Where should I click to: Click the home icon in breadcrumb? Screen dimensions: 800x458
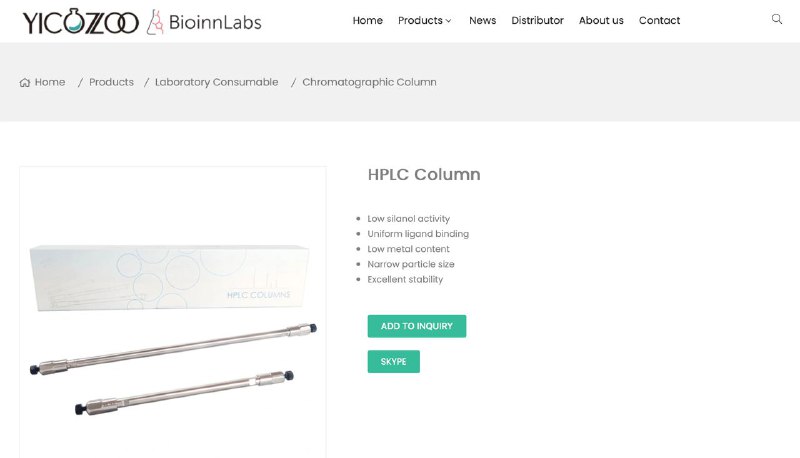[24, 83]
